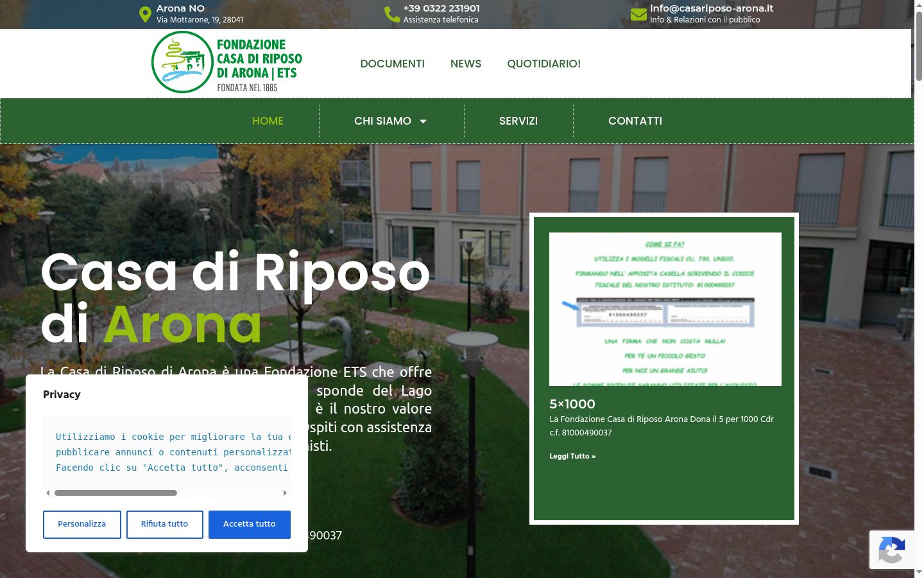This screenshot has height=578, width=924.
Task: Click the green envelope email icon
Action: tap(638, 14)
